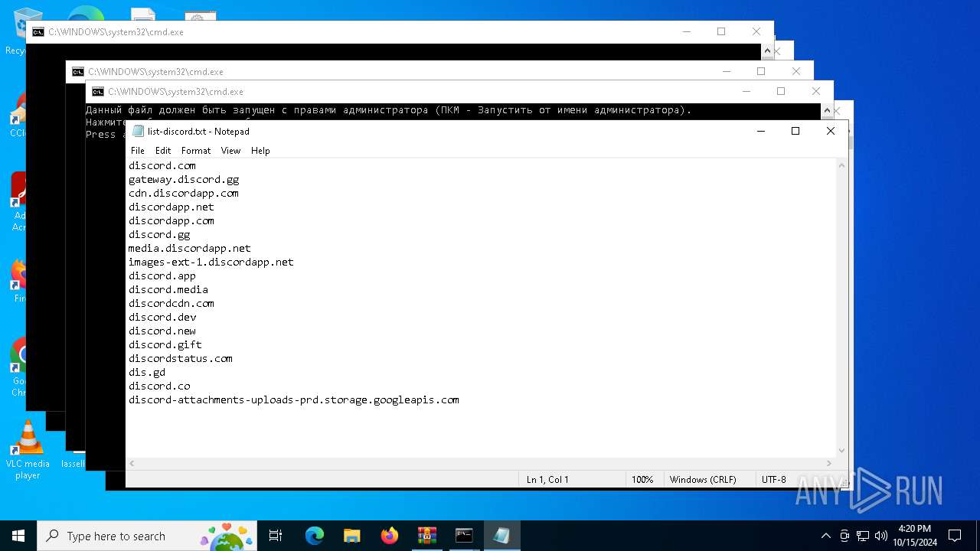This screenshot has height=551, width=980.
Task: Open File Explorer from the taskbar
Action: tap(351, 536)
